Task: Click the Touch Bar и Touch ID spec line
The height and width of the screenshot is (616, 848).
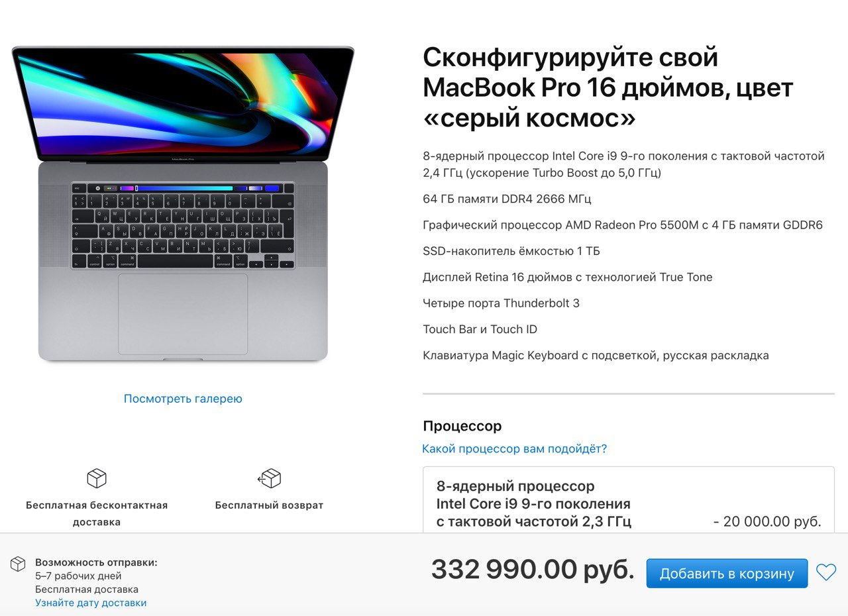Action: (480, 329)
